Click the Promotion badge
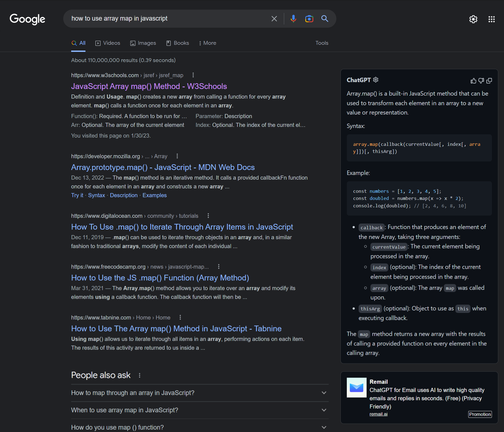This screenshot has height=432, width=504. 480,414
